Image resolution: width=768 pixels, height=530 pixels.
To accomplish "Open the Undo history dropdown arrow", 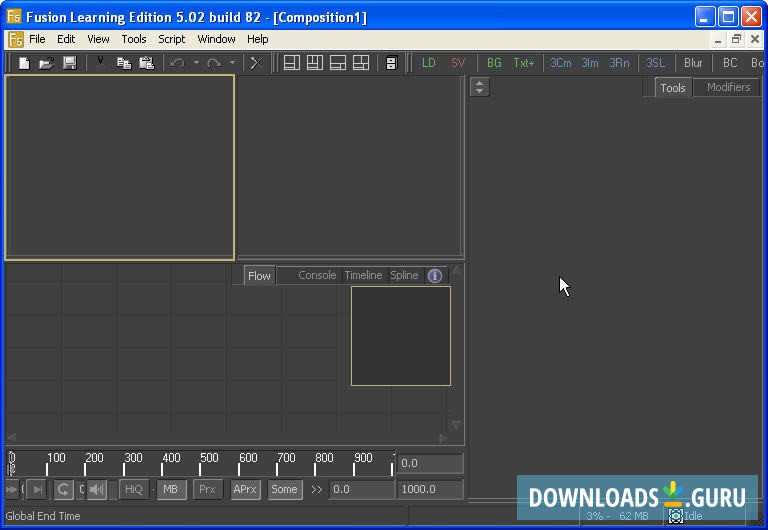I will pyautogui.click(x=196, y=63).
